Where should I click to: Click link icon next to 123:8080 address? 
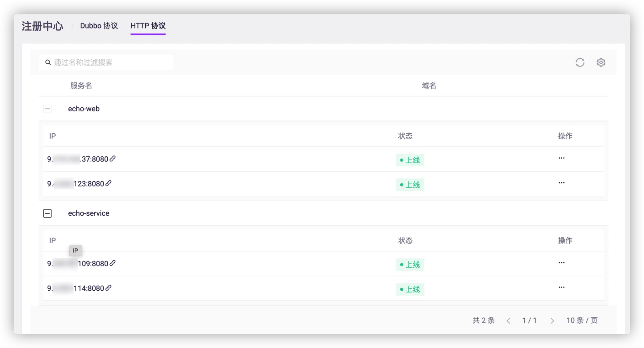pyautogui.click(x=108, y=183)
